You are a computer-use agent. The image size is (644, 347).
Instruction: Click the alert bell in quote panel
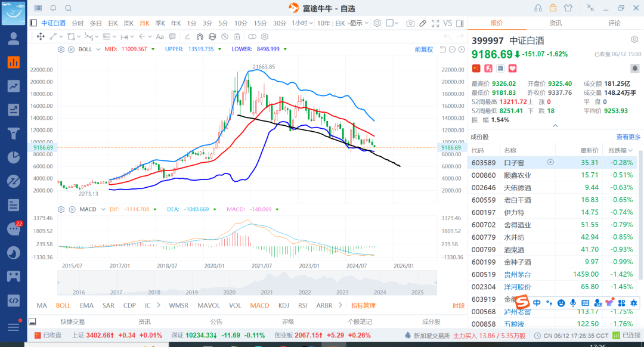tap(634, 69)
